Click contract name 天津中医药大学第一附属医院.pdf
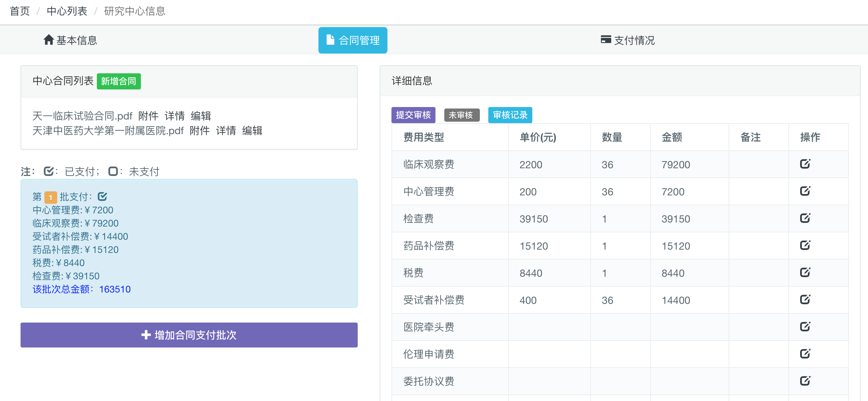The image size is (868, 401). pyautogui.click(x=108, y=130)
